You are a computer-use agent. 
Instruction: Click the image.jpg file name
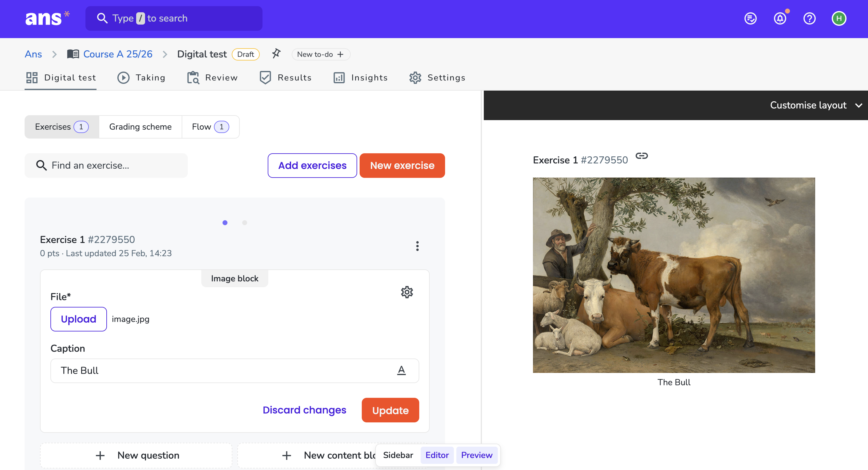[x=130, y=319]
